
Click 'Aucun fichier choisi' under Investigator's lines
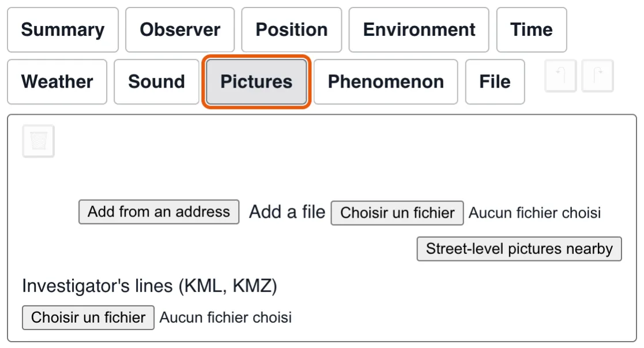225,317
